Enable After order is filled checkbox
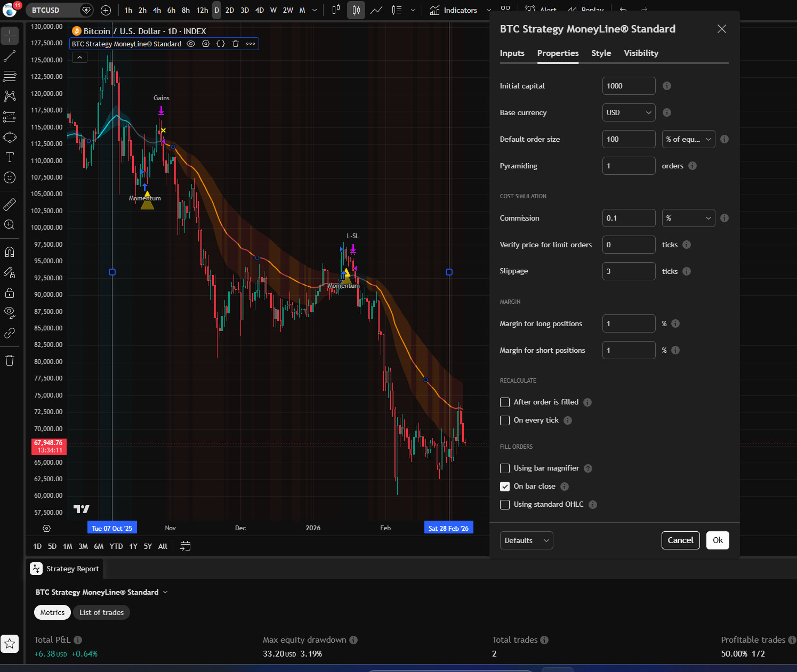The image size is (797, 672). (x=505, y=402)
